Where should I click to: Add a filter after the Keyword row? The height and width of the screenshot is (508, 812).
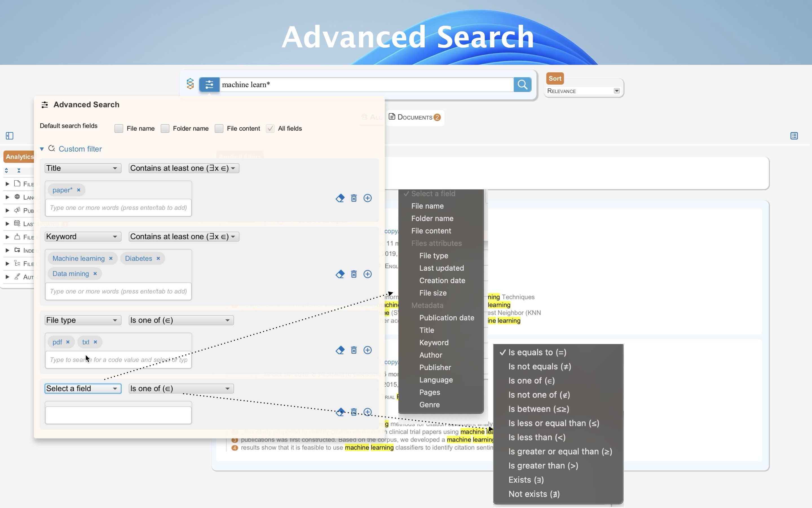[367, 274]
